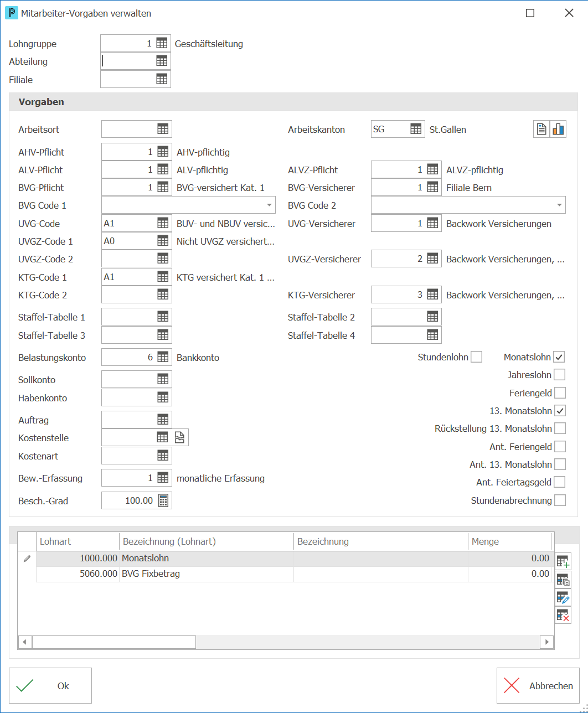Enable the Stundenlohn checkbox
The image size is (588, 713).
click(x=476, y=357)
